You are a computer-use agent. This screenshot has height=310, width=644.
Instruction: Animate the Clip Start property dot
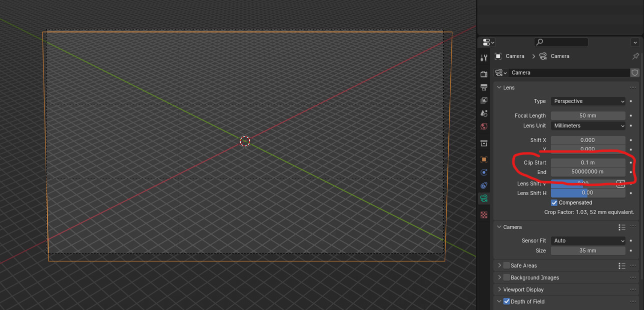coord(631,162)
